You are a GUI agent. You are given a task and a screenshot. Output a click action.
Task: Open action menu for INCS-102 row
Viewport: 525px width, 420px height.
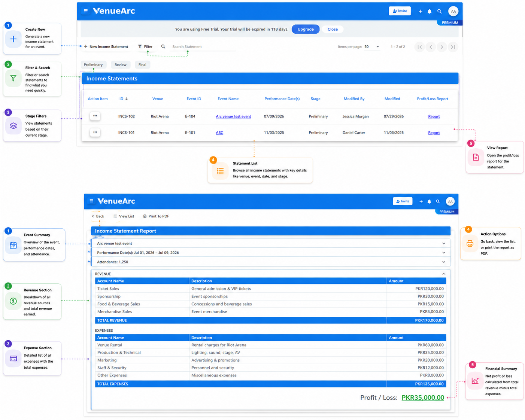[x=95, y=116]
